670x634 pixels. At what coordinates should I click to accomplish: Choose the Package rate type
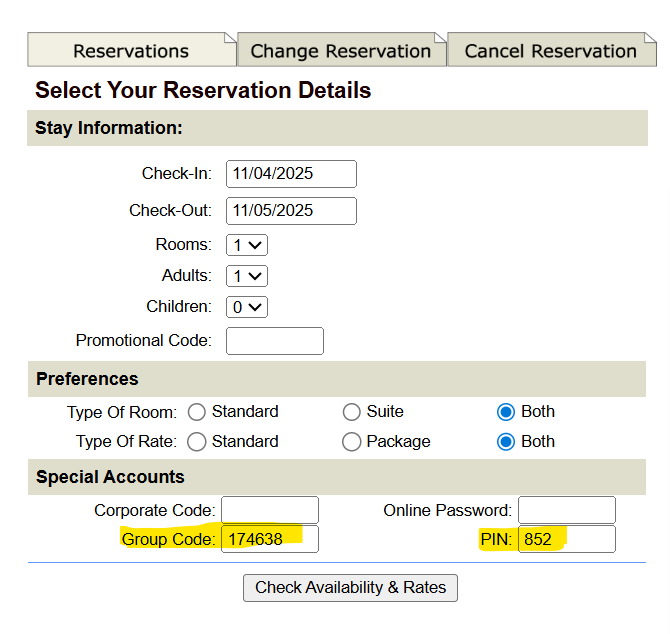tap(352, 442)
